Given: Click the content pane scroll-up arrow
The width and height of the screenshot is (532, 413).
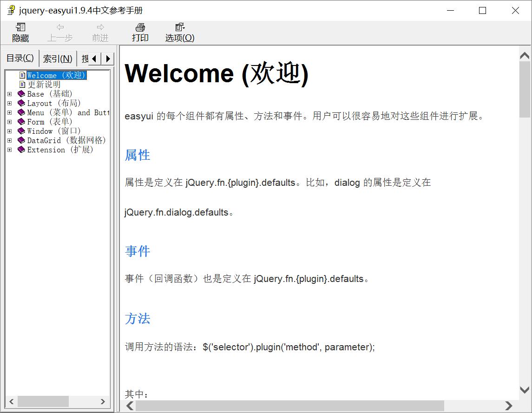Looking at the screenshot, I should 525,56.
